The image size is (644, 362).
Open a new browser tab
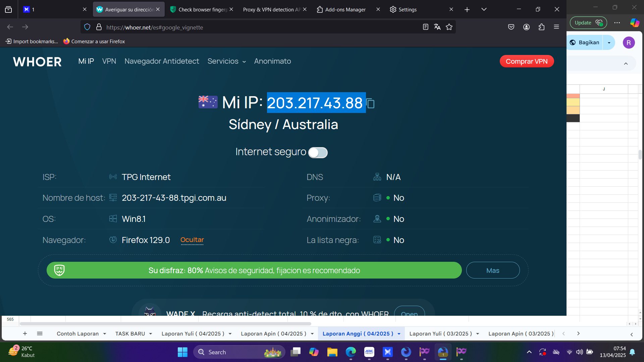(x=467, y=10)
